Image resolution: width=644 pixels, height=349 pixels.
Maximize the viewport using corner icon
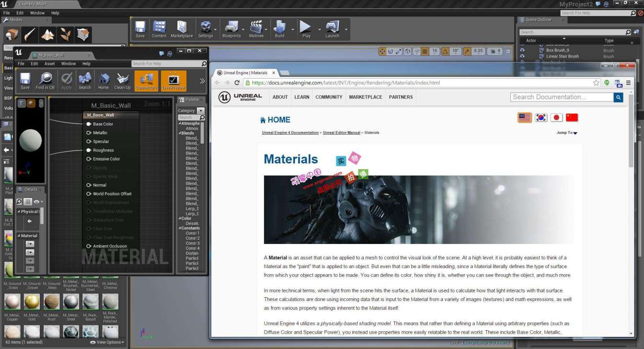click(509, 51)
